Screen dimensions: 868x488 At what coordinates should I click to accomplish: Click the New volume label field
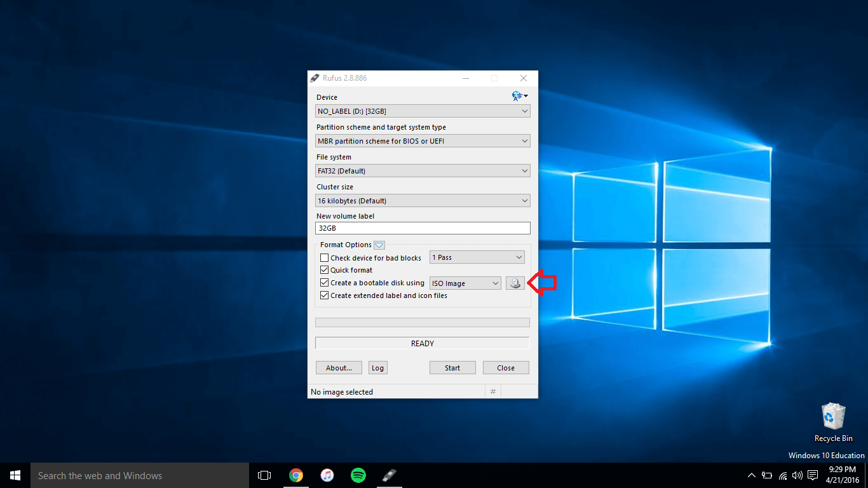423,228
